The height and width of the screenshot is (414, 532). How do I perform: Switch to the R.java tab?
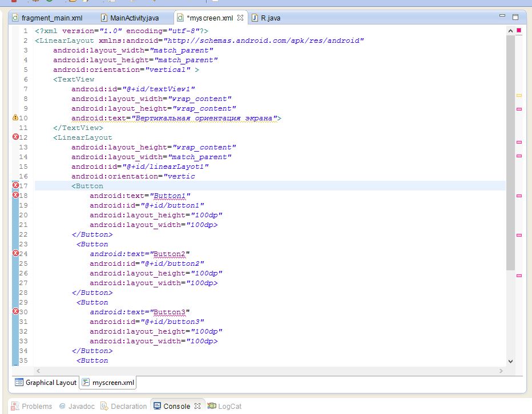267,18
